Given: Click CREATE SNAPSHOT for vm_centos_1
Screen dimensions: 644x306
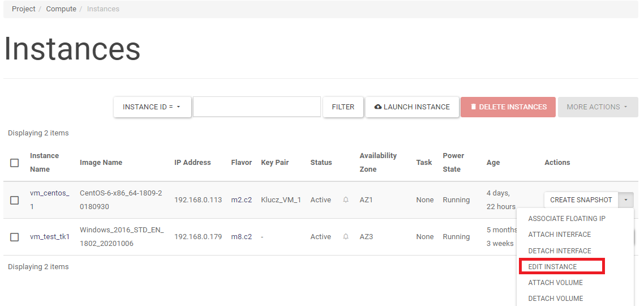Looking at the screenshot, I should [x=581, y=200].
